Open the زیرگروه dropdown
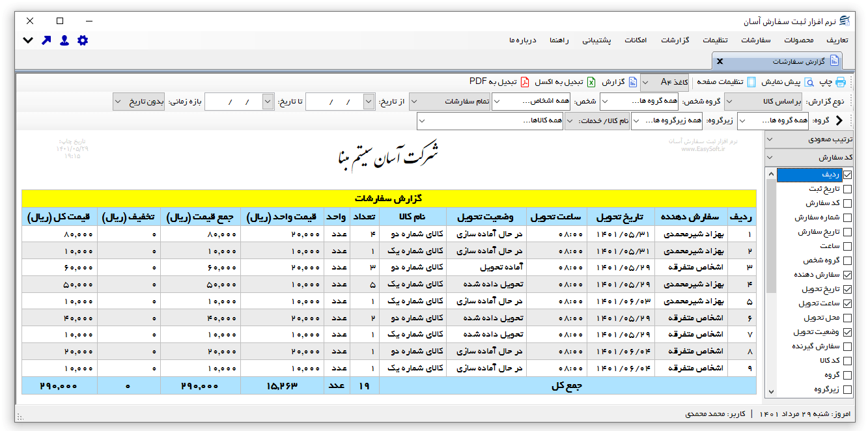The width and height of the screenshot is (868, 431). pos(667,120)
